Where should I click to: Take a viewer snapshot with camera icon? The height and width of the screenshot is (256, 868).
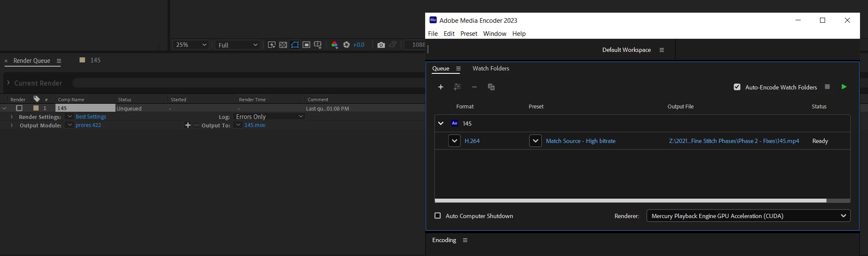[381, 45]
